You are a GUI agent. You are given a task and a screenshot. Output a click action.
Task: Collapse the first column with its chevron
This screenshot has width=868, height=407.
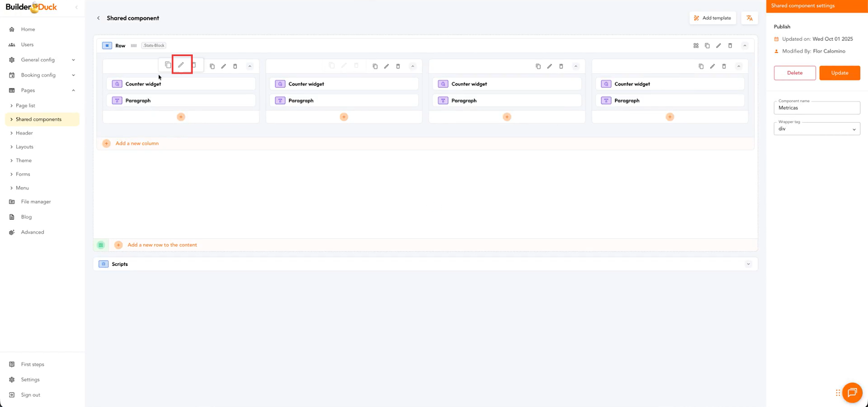point(250,66)
